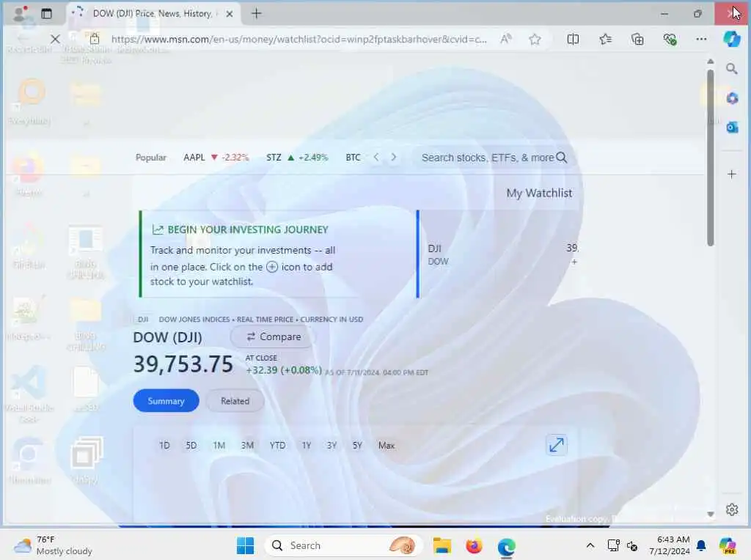Screen dimensions: 751x560
Task: Open sidebar settings gear
Action: [x=732, y=509]
